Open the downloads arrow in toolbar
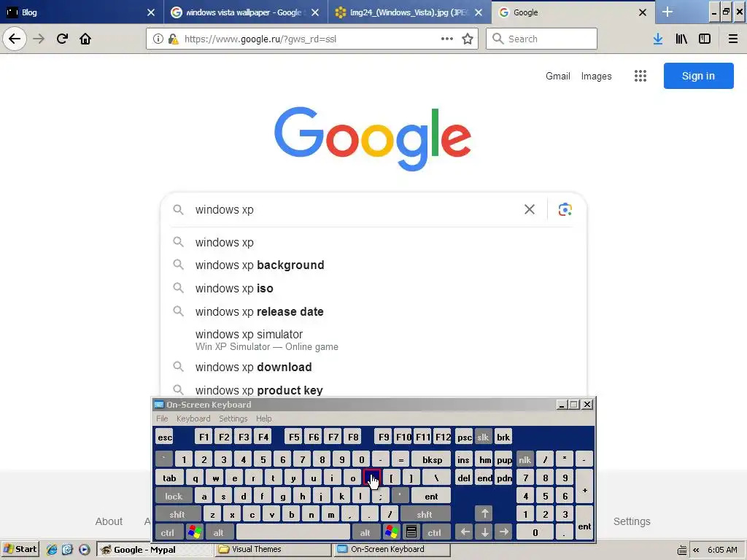This screenshot has width=747, height=560. pyautogui.click(x=658, y=39)
